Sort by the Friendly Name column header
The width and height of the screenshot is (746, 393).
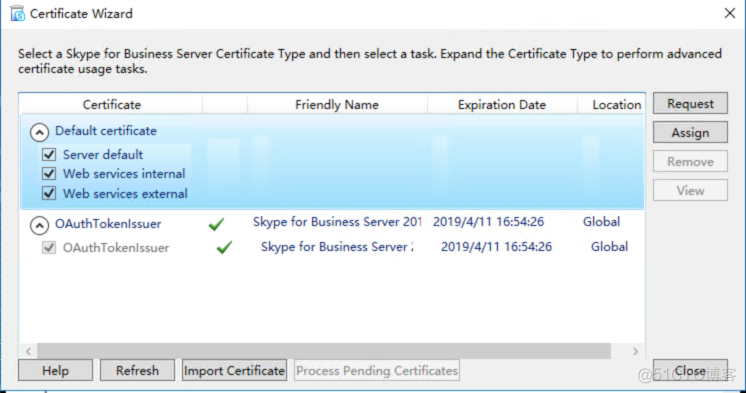[x=337, y=104]
